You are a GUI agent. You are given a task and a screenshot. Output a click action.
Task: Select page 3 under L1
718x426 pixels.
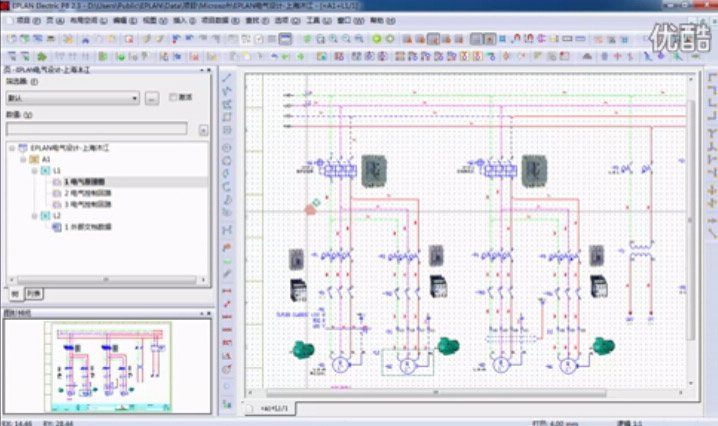click(x=87, y=204)
